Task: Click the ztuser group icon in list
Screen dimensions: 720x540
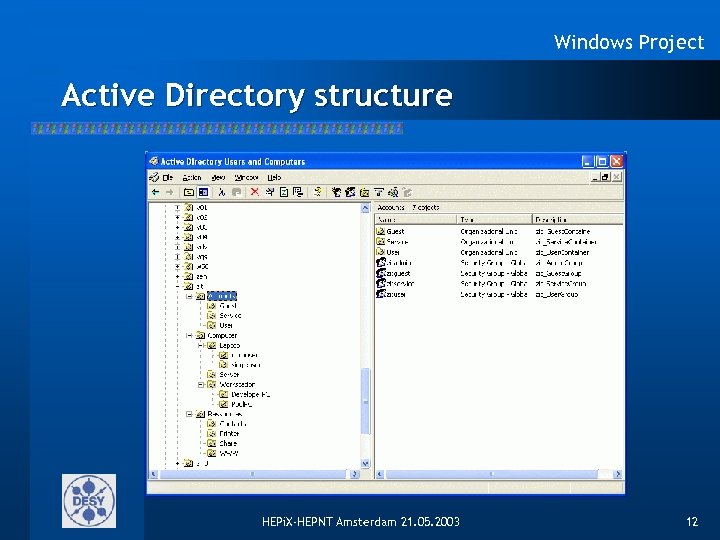Action: click(381, 294)
